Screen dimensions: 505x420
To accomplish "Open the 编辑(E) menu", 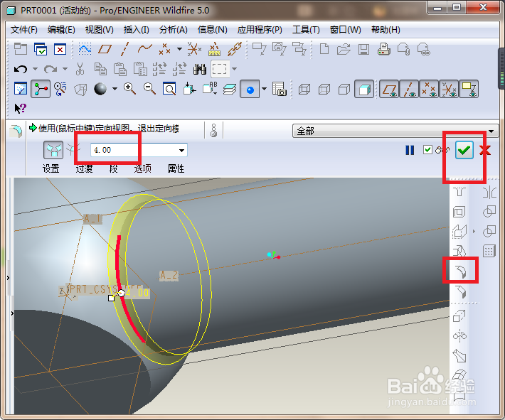I will click(x=61, y=30).
